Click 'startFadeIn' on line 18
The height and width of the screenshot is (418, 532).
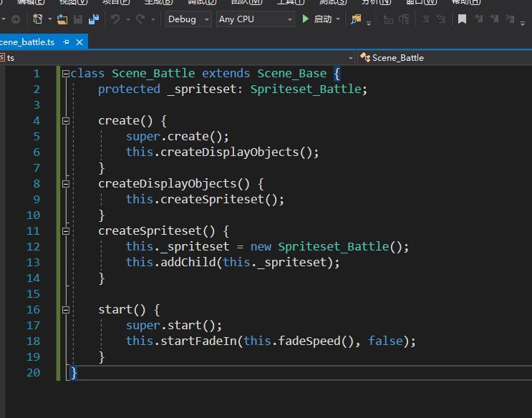click(198, 341)
